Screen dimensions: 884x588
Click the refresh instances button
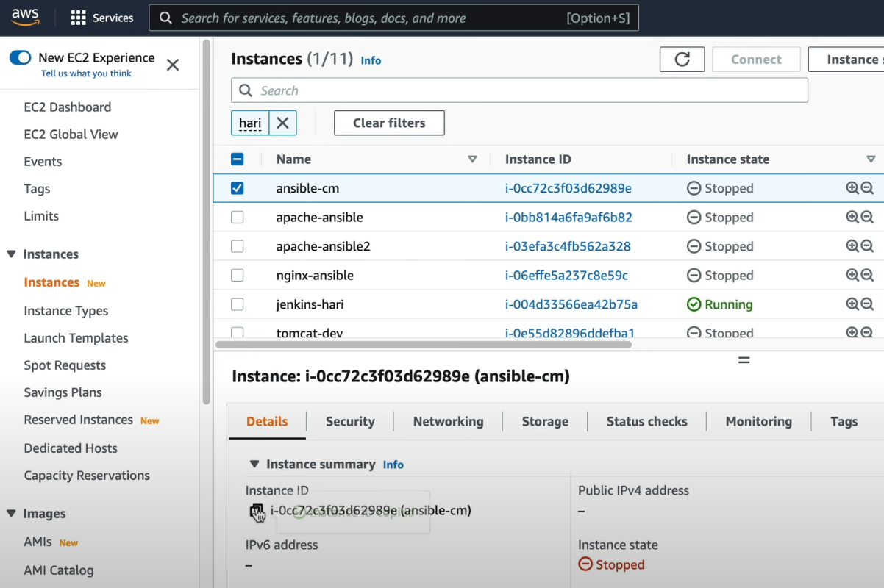pyautogui.click(x=682, y=60)
